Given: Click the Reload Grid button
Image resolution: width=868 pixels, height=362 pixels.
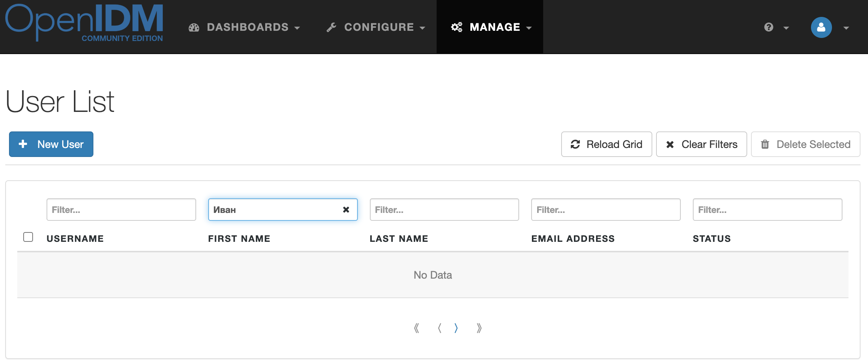Looking at the screenshot, I should tap(607, 144).
